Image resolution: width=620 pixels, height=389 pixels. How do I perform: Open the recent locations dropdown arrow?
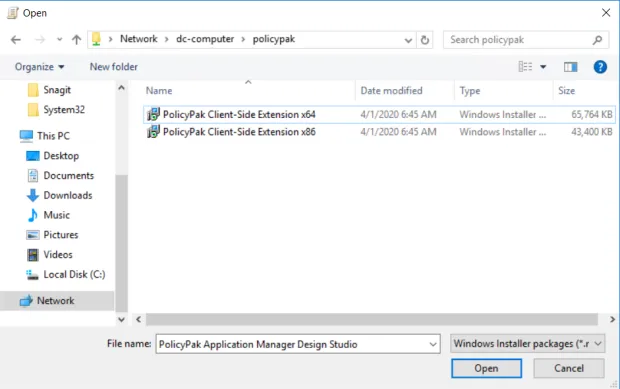click(59, 40)
